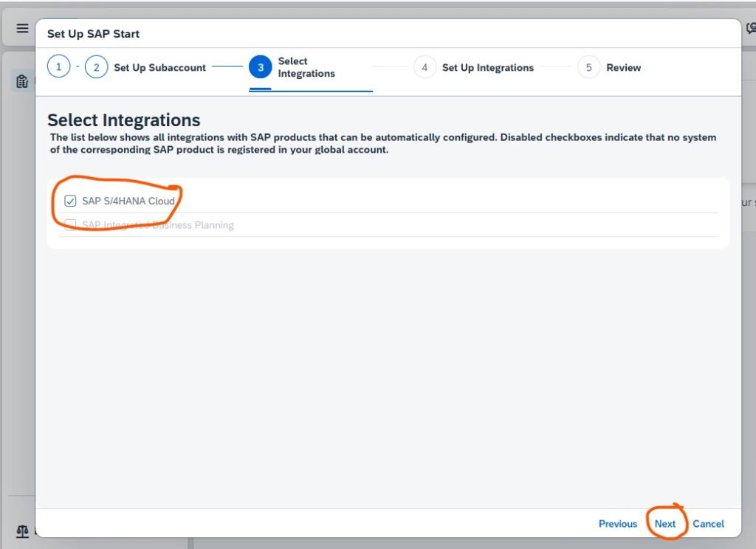Uncheck the SAP S/4HANA Cloud checkbox
Viewport: 756px width, 549px height.
click(x=71, y=201)
